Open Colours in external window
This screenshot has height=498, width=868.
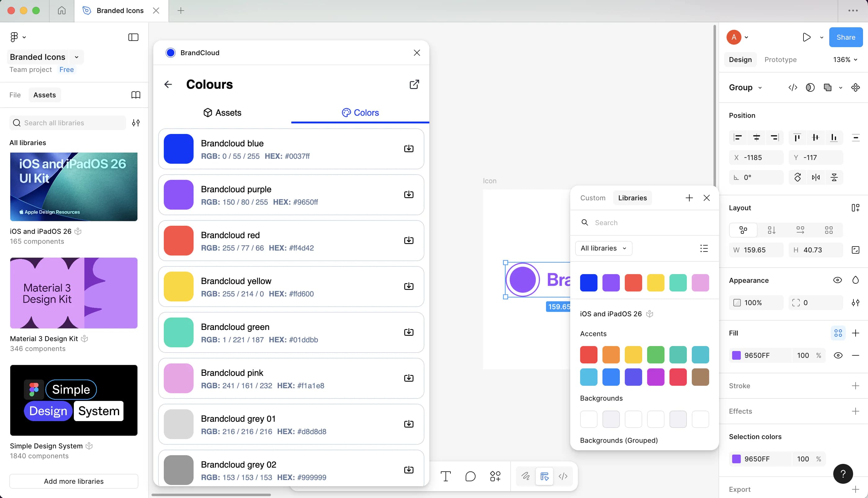pos(414,84)
